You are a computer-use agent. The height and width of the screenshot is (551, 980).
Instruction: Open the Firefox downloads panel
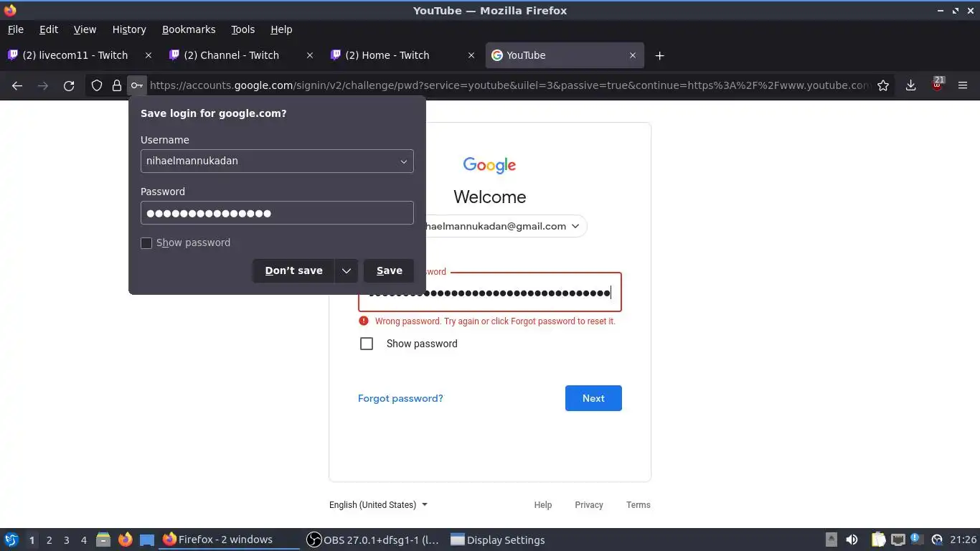[910, 85]
